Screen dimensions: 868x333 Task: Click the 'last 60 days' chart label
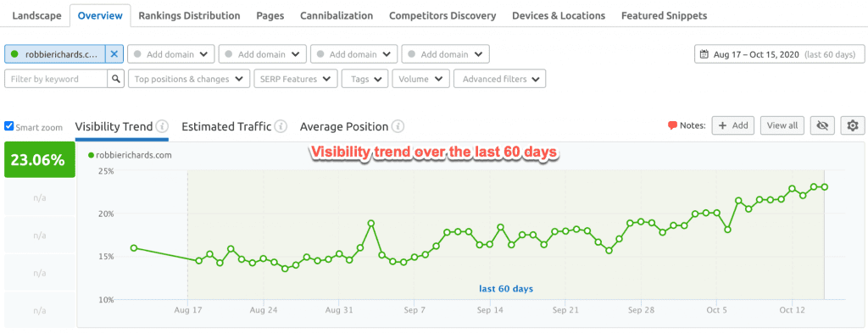point(506,289)
